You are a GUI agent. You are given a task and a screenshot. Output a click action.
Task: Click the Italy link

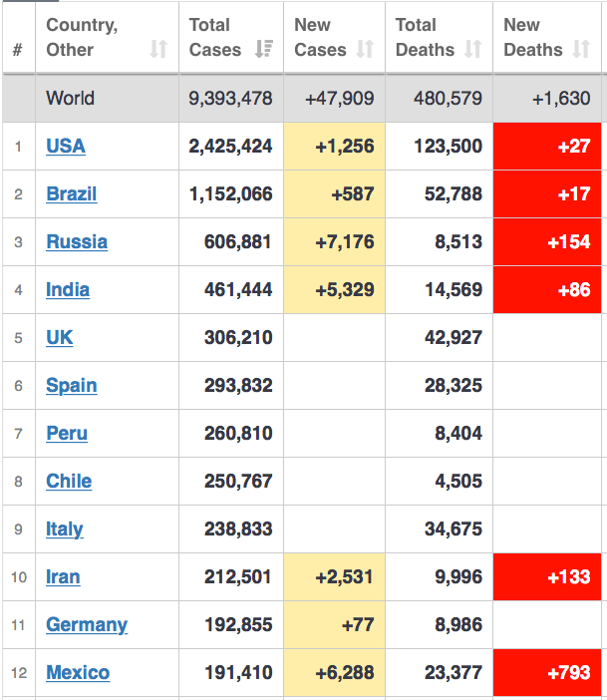(65, 529)
